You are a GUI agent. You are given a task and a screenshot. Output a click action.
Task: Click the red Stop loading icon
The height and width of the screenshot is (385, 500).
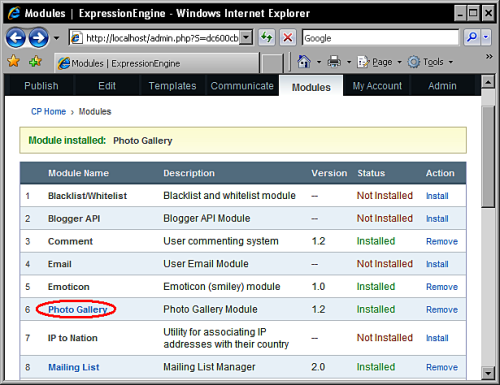[x=288, y=37]
